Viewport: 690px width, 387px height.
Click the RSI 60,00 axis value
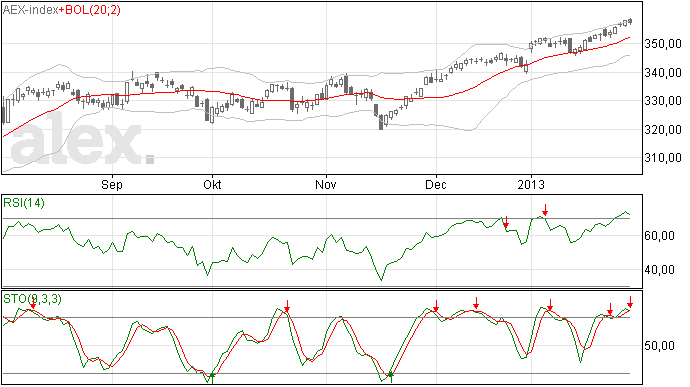pos(660,236)
